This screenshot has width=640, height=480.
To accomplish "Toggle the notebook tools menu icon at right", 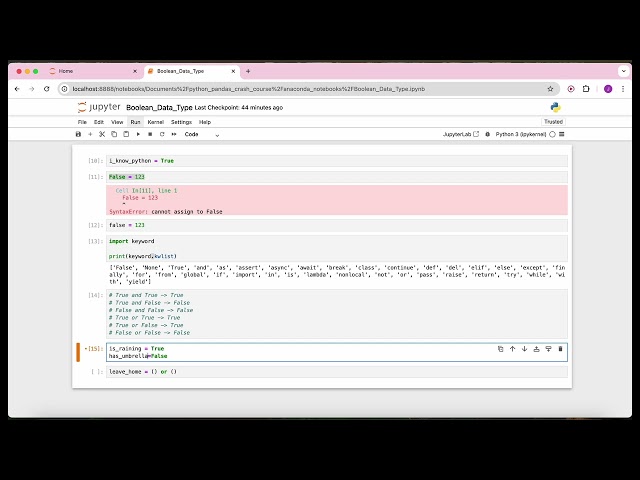I will coord(562,134).
